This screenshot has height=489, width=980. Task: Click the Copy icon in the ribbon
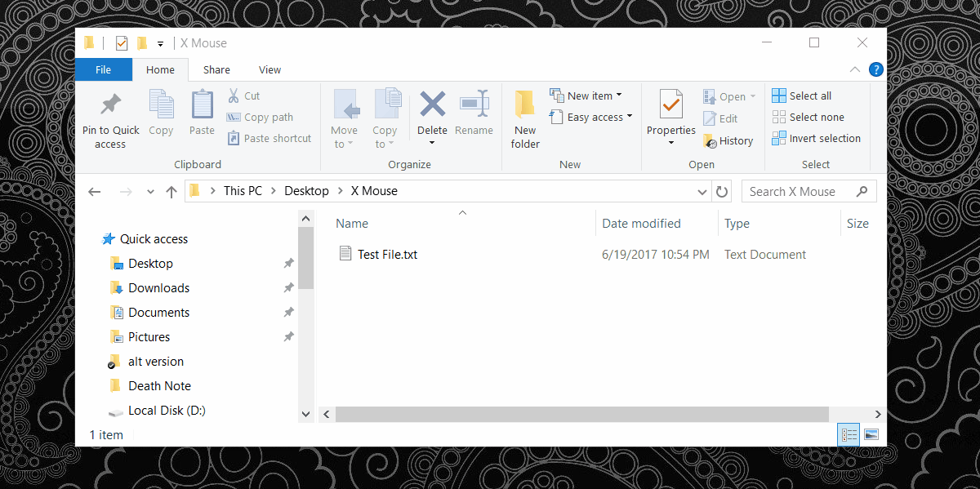[161, 113]
